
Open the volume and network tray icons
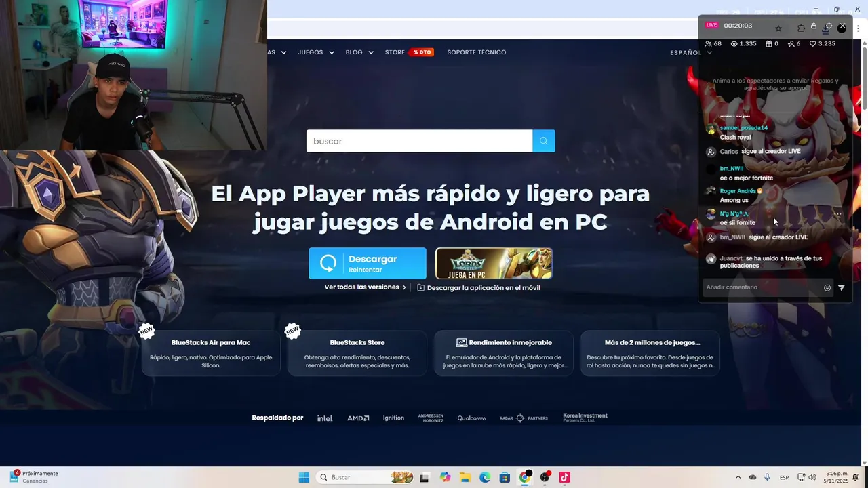[x=807, y=477]
